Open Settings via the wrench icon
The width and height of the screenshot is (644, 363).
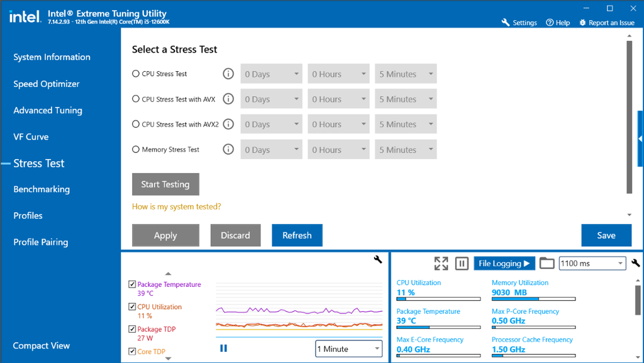pos(506,23)
